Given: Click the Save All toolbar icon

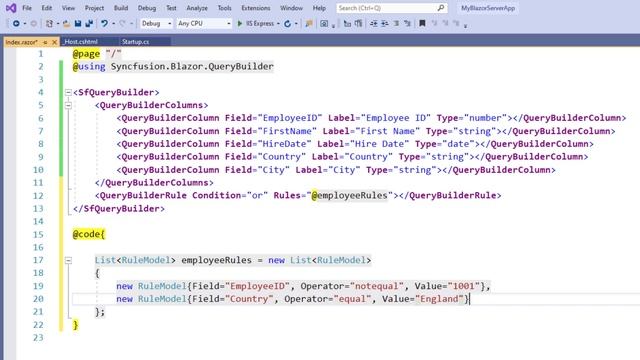Looking at the screenshot, I should (89, 24).
